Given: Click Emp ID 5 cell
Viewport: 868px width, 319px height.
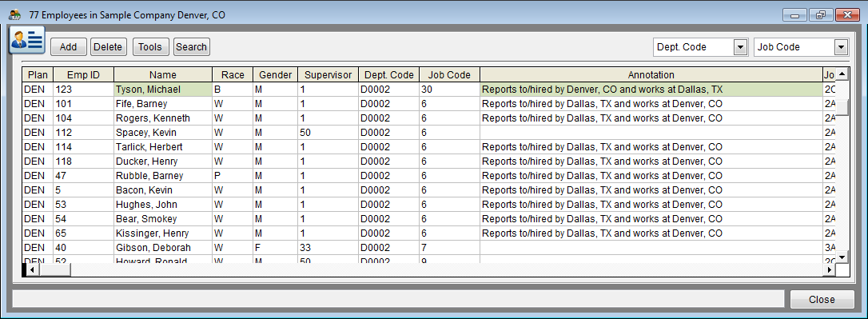Looking at the screenshot, I should pyautogui.click(x=84, y=190).
